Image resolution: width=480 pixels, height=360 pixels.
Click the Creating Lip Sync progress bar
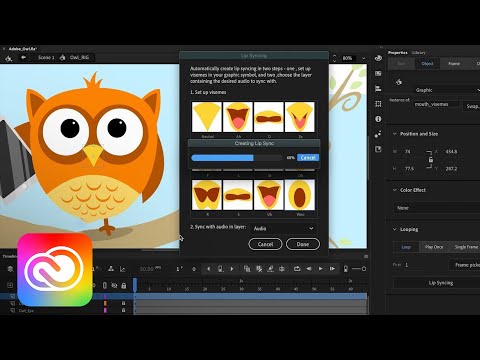tap(237, 158)
